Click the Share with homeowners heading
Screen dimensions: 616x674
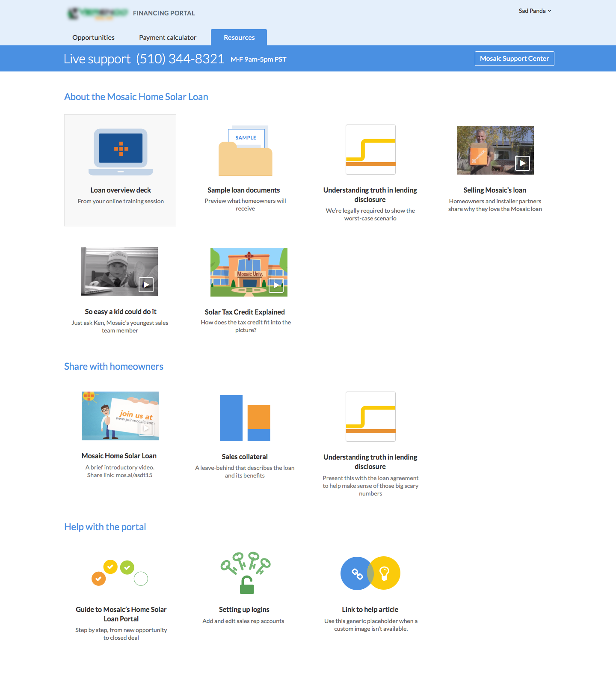pyautogui.click(x=114, y=366)
